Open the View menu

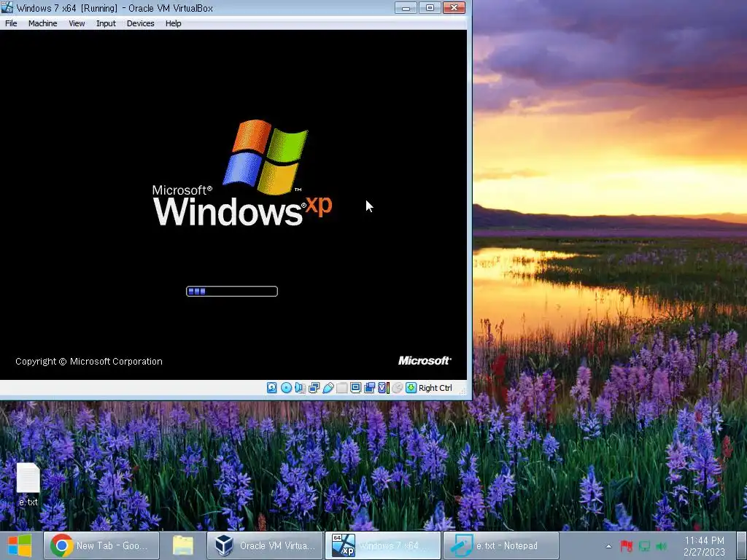click(77, 23)
